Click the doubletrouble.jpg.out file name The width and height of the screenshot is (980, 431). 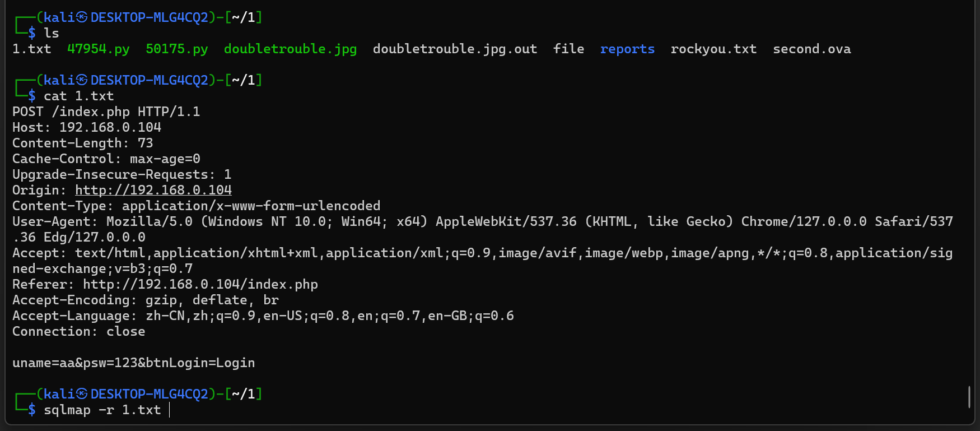point(455,49)
